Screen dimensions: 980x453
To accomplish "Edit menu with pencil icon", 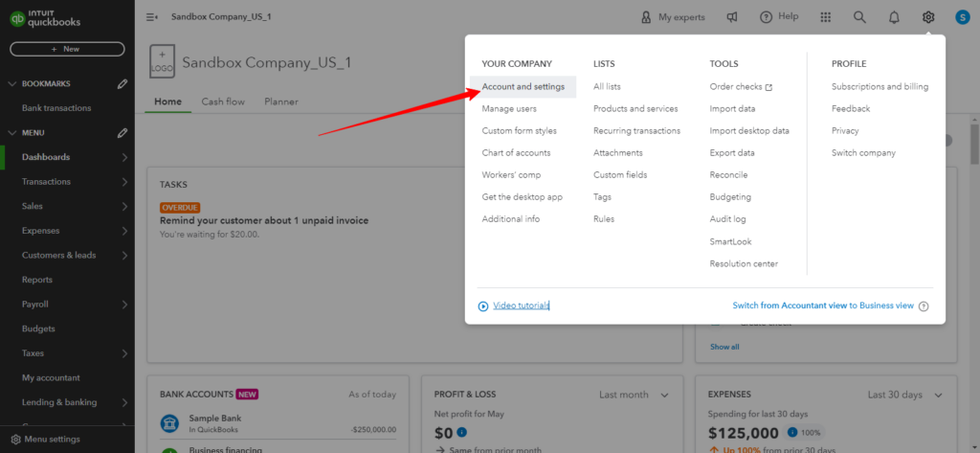I will pos(122,133).
